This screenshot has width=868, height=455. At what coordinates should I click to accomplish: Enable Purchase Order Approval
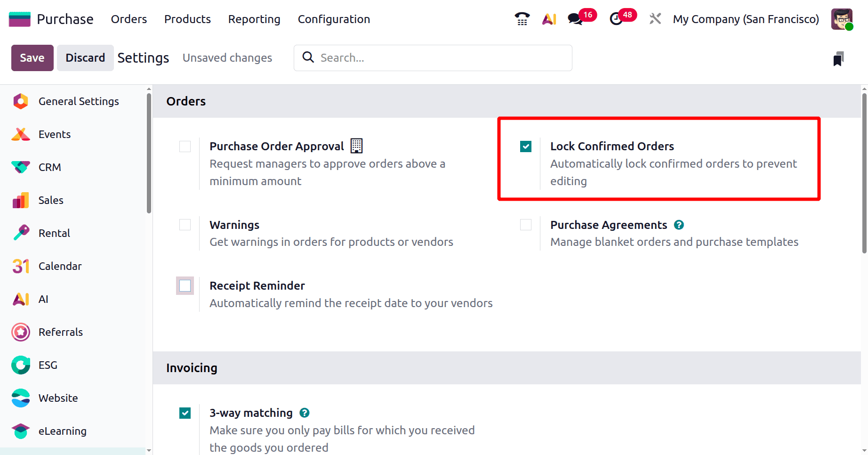coord(185,146)
